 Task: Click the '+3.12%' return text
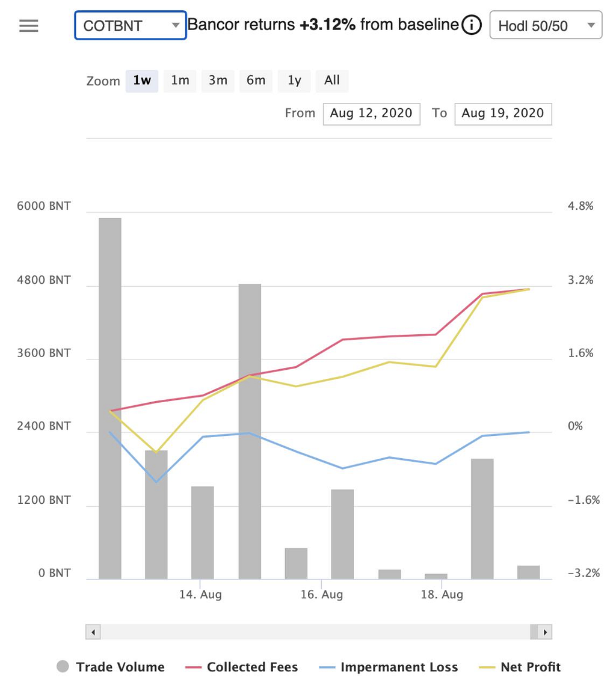(x=328, y=25)
